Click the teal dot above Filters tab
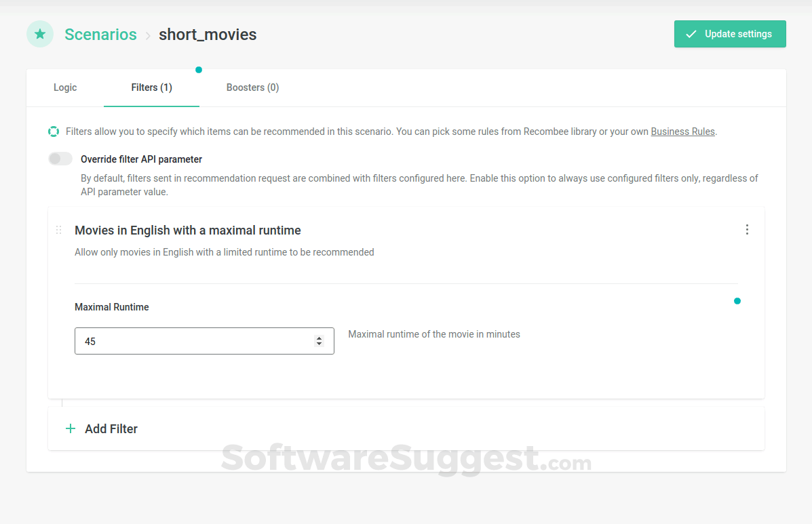Image resolution: width=812 pixels, height=524 pixels. point(199,70)
